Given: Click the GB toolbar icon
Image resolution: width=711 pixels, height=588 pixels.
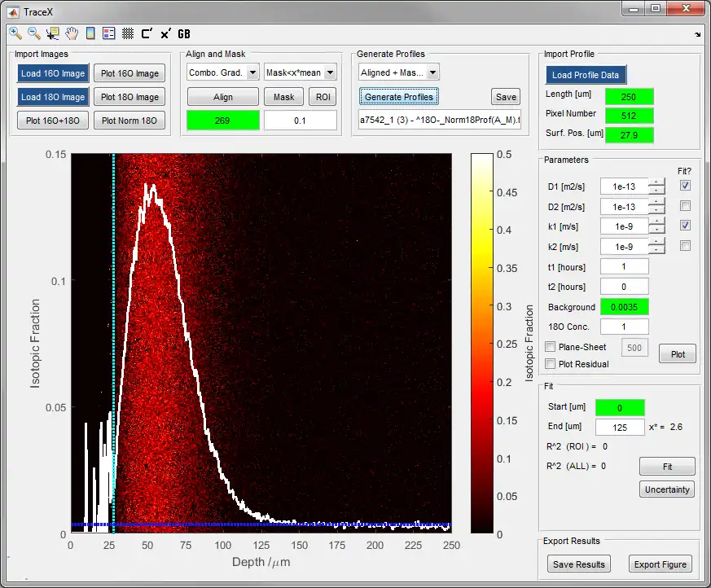Looking at the screenshot, I should coord(184,33).
